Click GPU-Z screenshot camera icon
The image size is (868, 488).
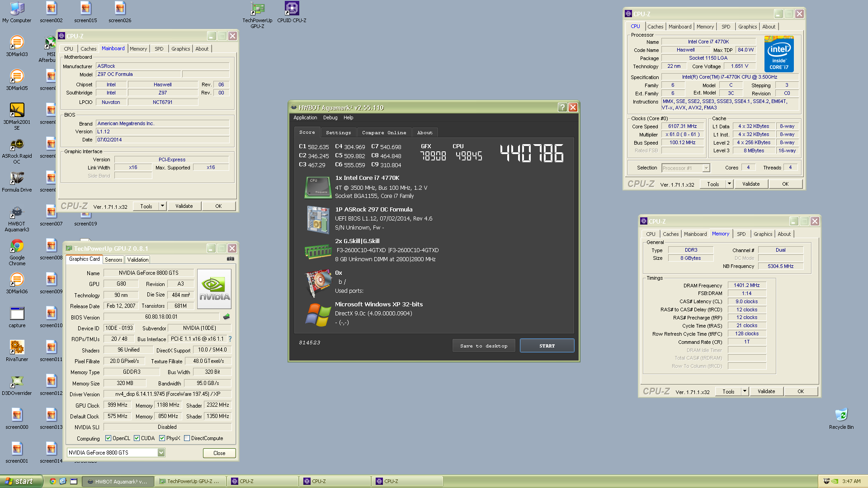coord(231,259)
